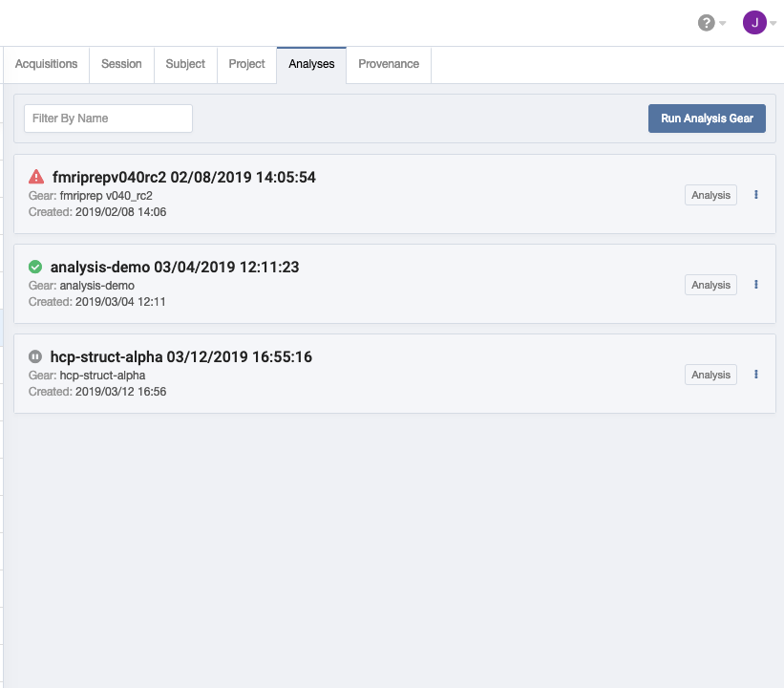Viewport: 784px width, 688px height.
Task: Expand the user account dropdown arrow
Action: (x=773, y=23)
